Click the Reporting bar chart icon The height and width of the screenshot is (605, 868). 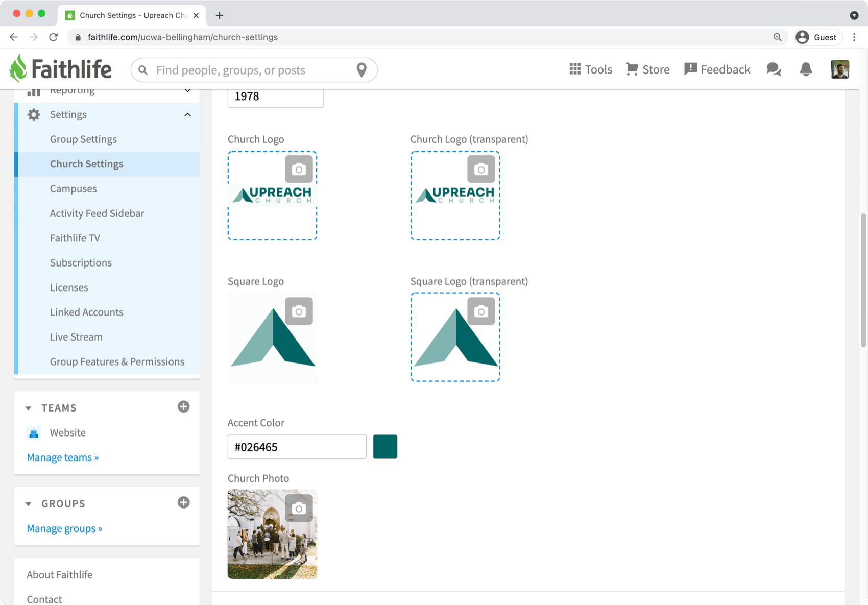34,92
